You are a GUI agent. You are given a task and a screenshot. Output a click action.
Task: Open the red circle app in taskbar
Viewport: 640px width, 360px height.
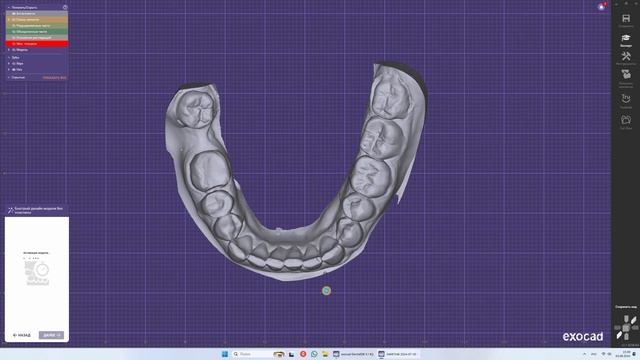[303, 354]
